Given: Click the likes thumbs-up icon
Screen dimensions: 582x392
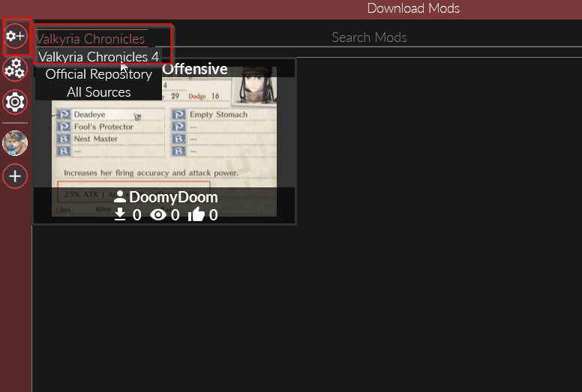Looking at the screenshot, I should [196, 214].
